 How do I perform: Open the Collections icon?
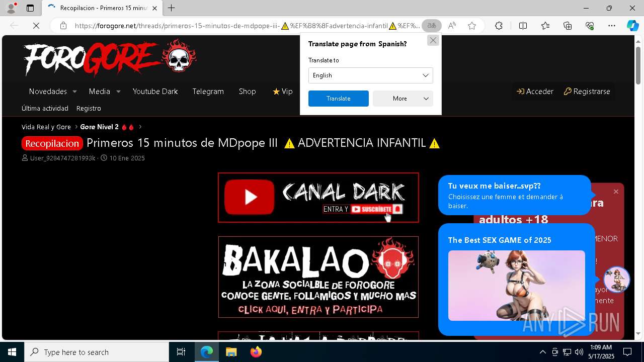(x=568, y=26)
